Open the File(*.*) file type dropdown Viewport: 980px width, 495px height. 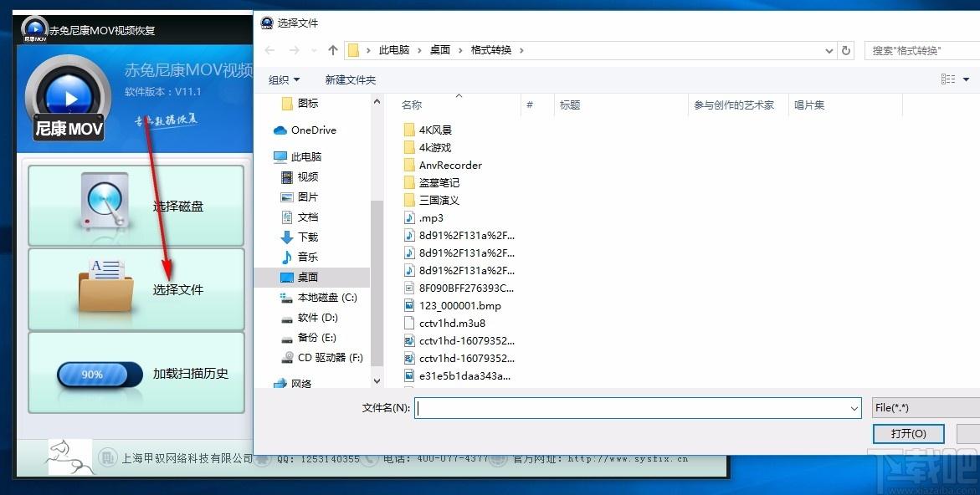(926, 407)
